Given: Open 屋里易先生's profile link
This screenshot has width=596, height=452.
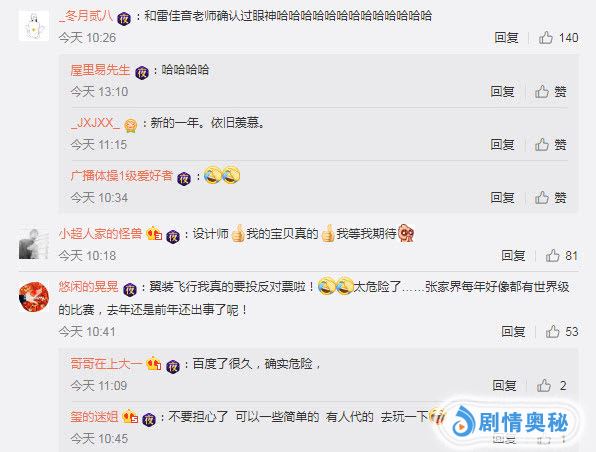Looking at the screenshot, I should pos(100,70).
